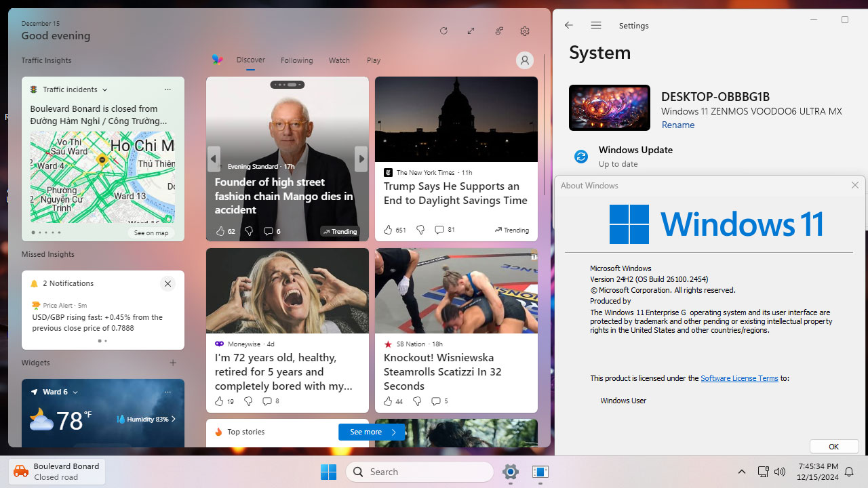Open Trending tag on Mango article

tap(340, 231)
